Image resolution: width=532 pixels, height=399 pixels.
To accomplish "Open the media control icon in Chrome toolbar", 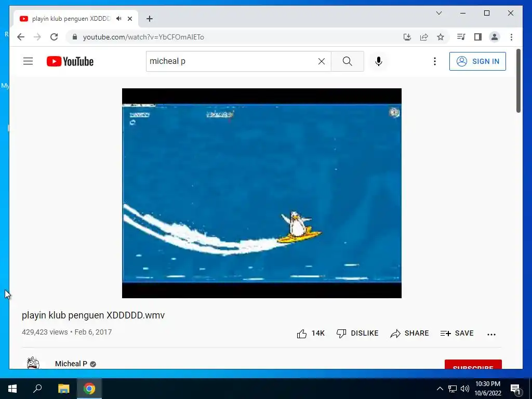I will click(461, 37).
